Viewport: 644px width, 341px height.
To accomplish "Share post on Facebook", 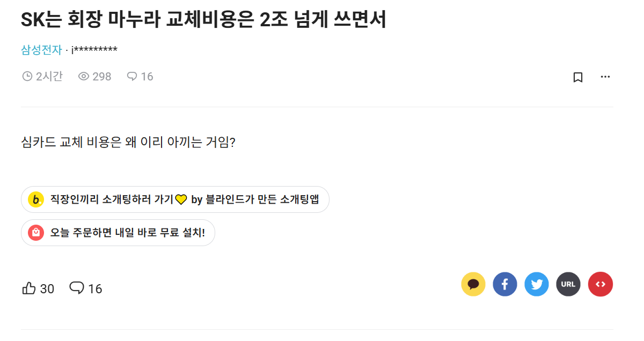I will tap(505, 284).
